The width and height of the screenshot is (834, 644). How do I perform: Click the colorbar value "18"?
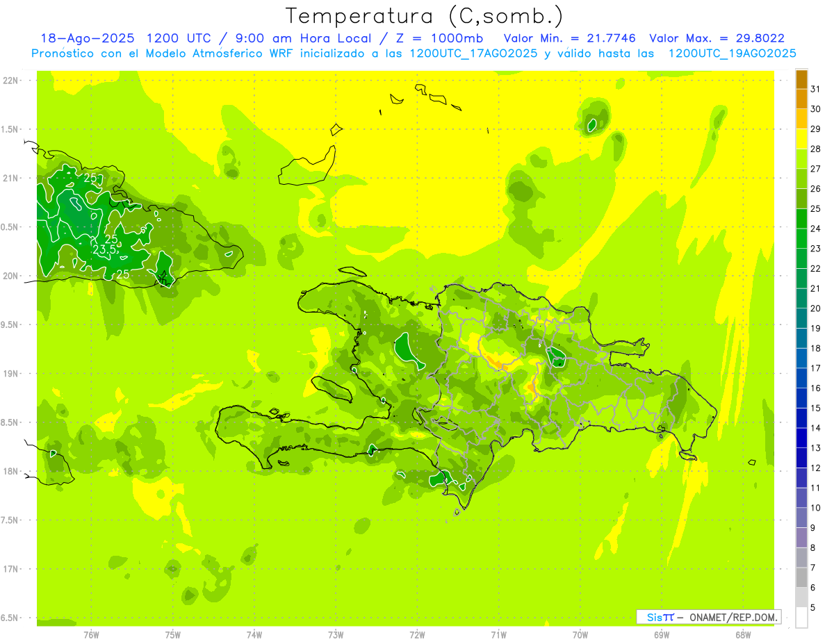(816, 348)
